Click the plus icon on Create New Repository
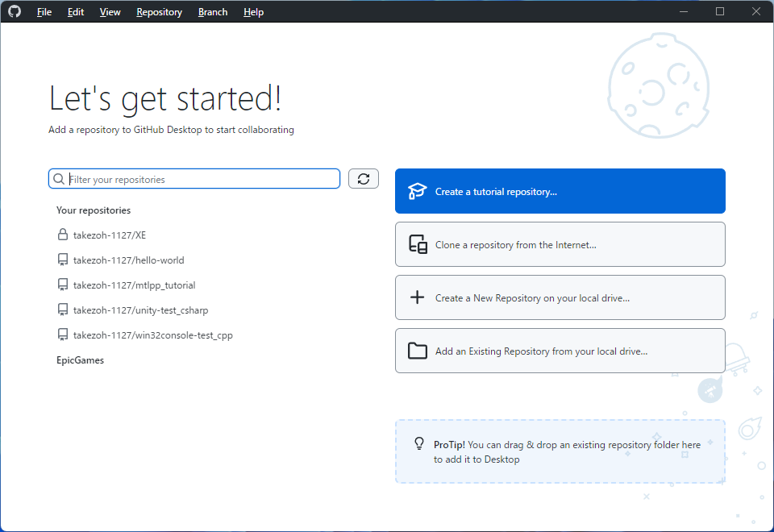The height and width of the screenshot is (532, 774). pos(417,297)
